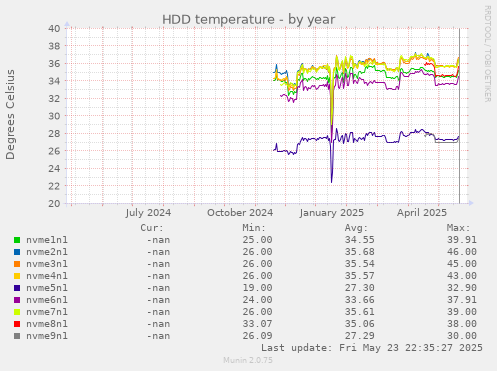Click the red nvme8n1 legend swatch
Viewport: 497px width, 371px height.
coord(17,324)
